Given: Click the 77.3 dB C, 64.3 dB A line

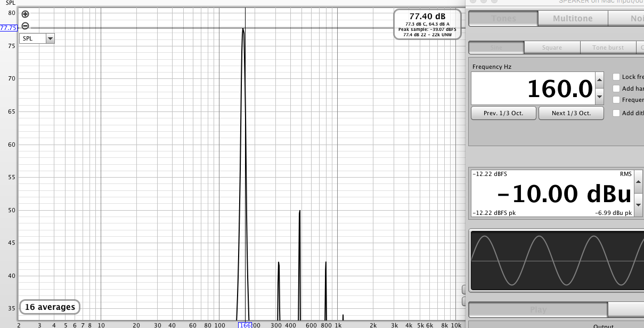Looking at the screenshot, I should [x=427, y=24].
